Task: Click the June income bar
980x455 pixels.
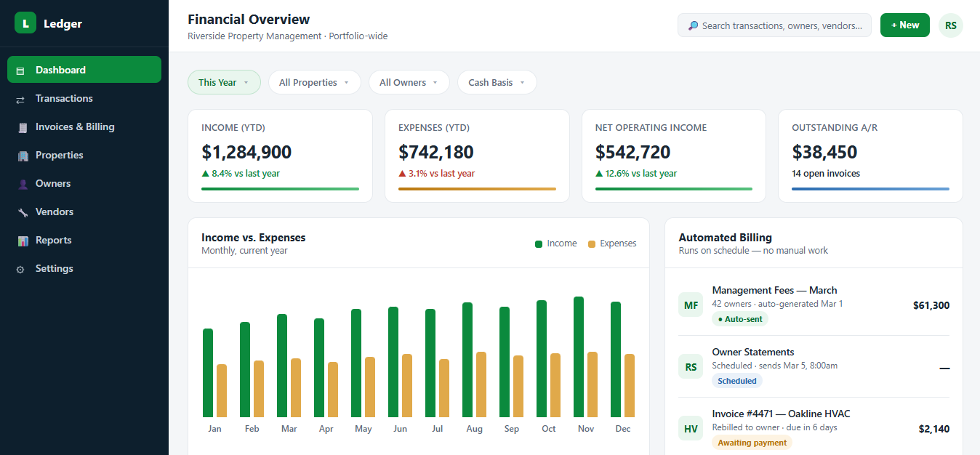Action: click(x=393, y=362)
